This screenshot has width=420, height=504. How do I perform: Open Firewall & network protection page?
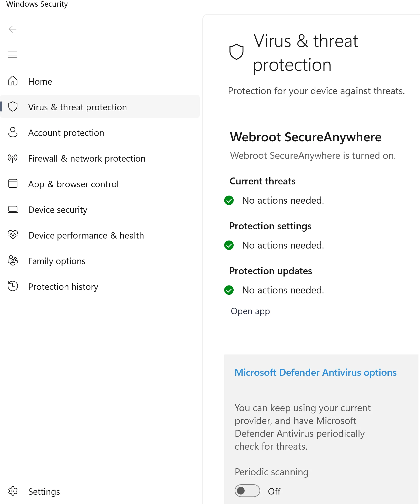point(87,159)
